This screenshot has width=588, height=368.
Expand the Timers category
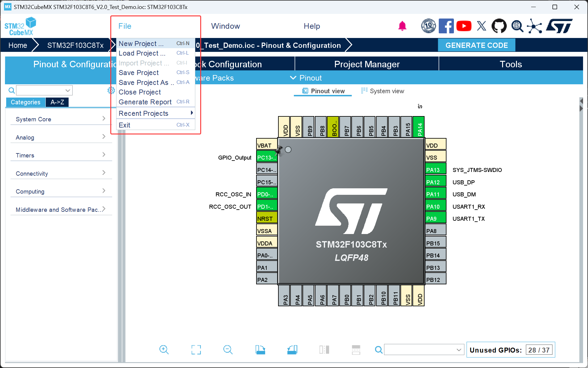[61, 155]
